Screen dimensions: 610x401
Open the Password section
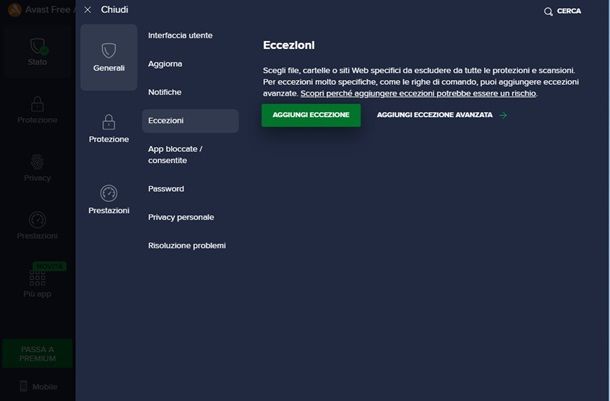tap(166, 189)
